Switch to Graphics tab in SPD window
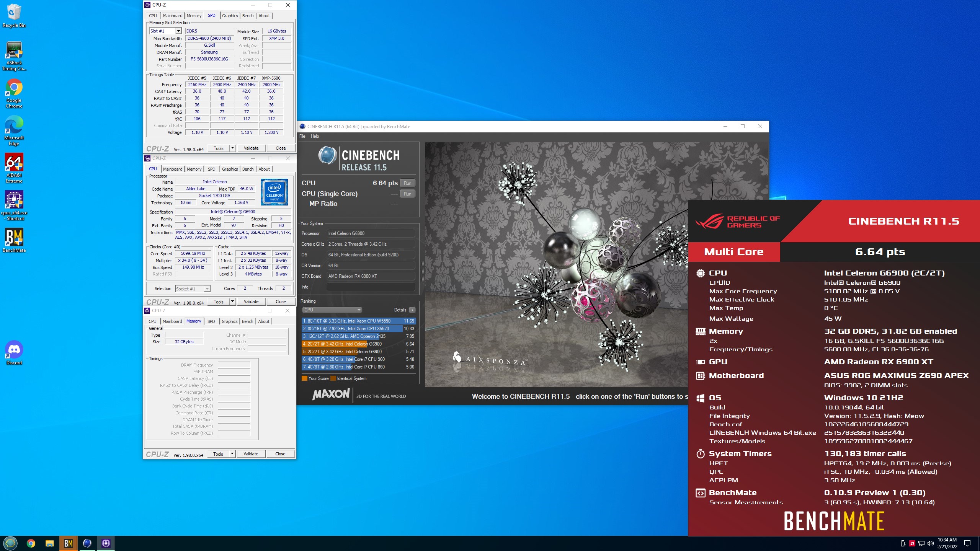Image resolution: width=980 pixels, height=551 pixels. [230, 16]
